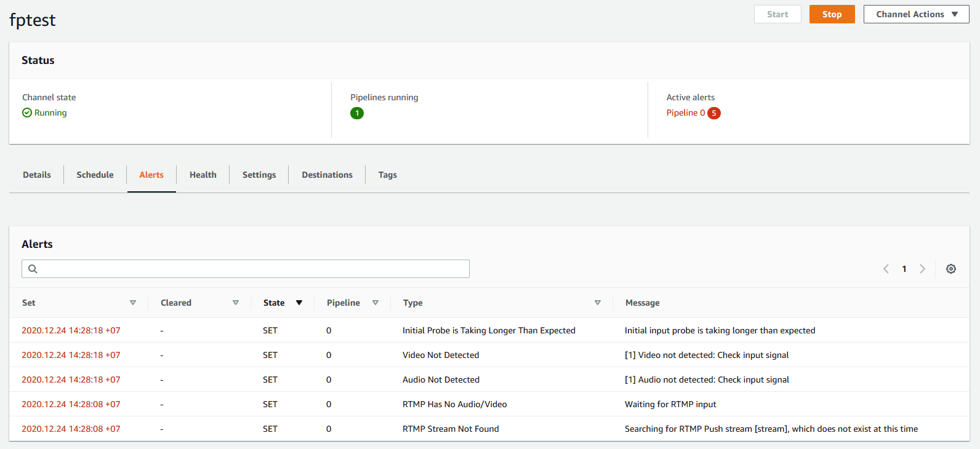Viewport: 980px width, 449px height.
Task: Open the Cleared column filter arrow
Action: 236,303
